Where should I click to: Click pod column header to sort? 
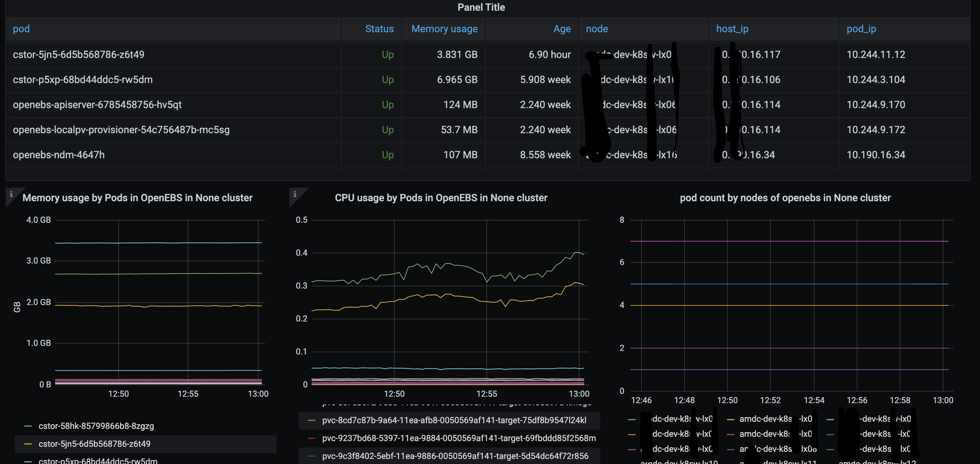point(21,29)
